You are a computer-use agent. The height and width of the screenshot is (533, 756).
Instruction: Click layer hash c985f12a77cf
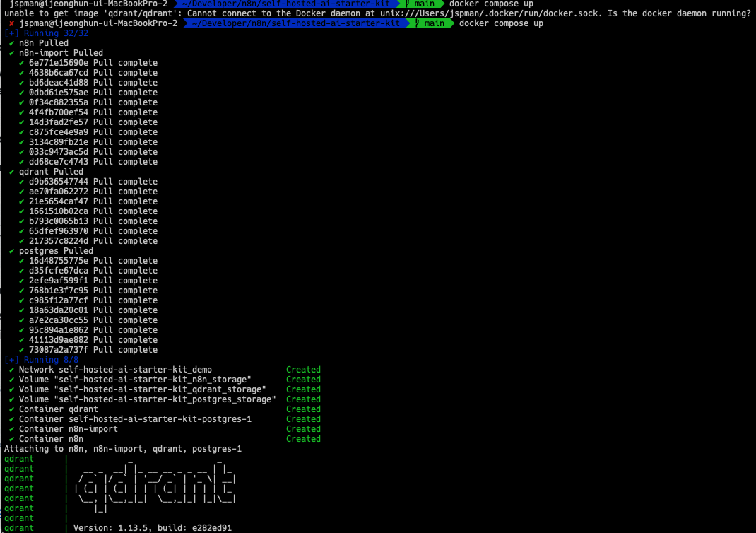[x=59, y=300]
